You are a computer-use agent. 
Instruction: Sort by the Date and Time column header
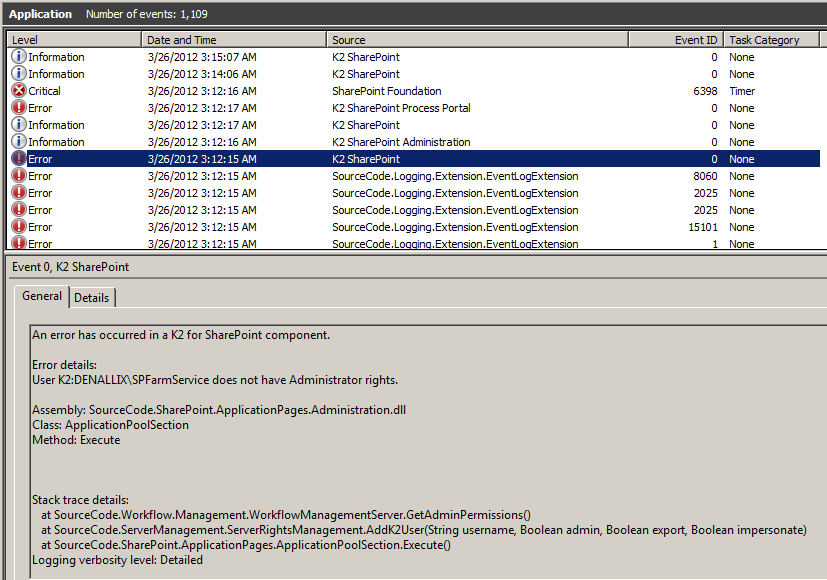234,40
